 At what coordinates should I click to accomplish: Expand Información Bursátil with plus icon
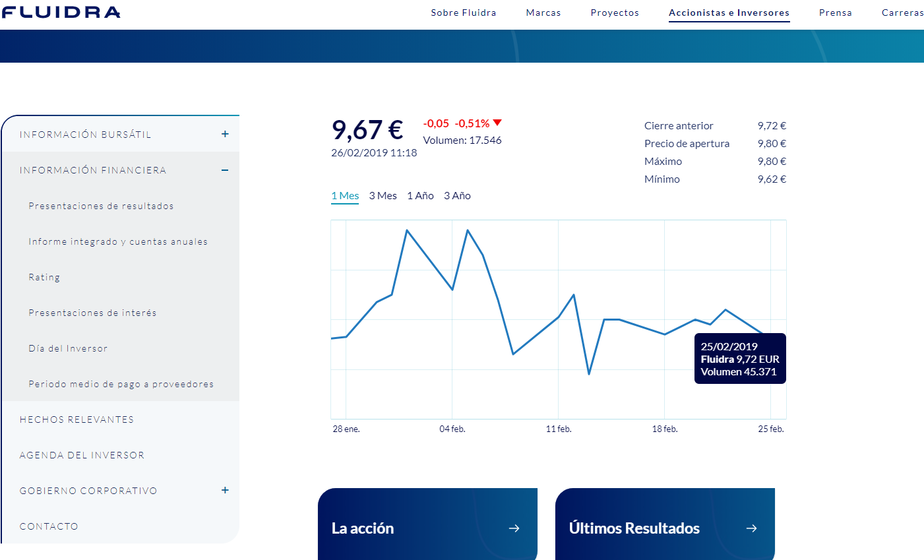tap(225, 134)
